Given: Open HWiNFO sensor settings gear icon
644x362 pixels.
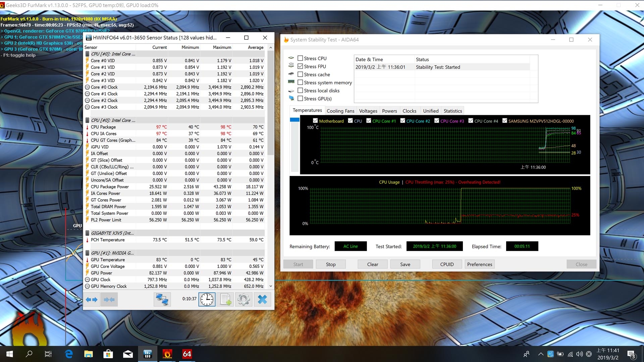Looking at the screenshot, I should pos(244,299).
